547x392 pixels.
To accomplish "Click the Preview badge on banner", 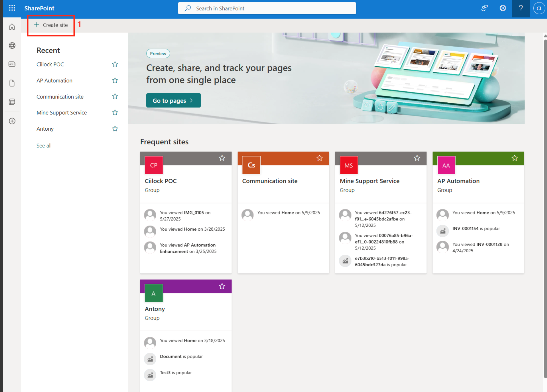I will (x=158, y=54).
